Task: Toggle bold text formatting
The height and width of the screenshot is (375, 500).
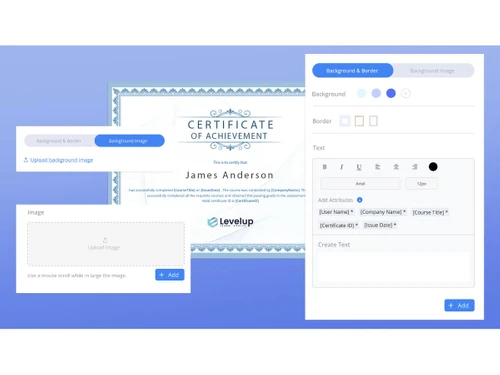Action: click(x=325, y=167)
